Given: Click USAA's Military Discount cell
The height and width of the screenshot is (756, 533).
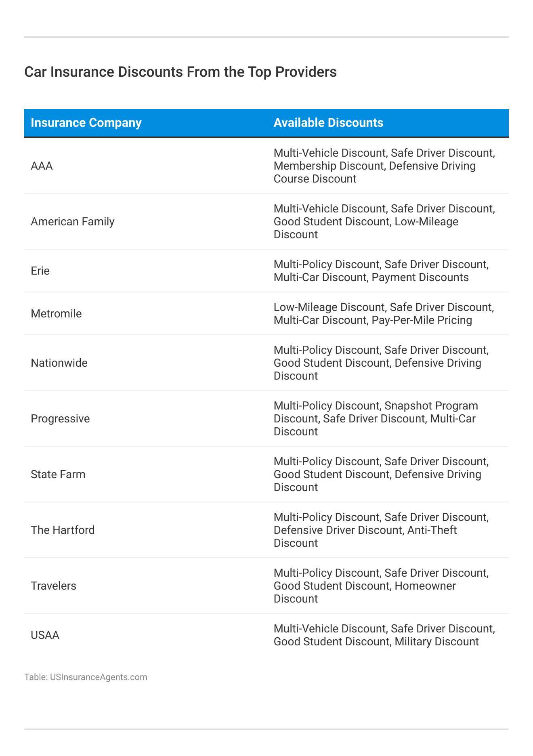Looking at the screenshot, I should [384, 635].
